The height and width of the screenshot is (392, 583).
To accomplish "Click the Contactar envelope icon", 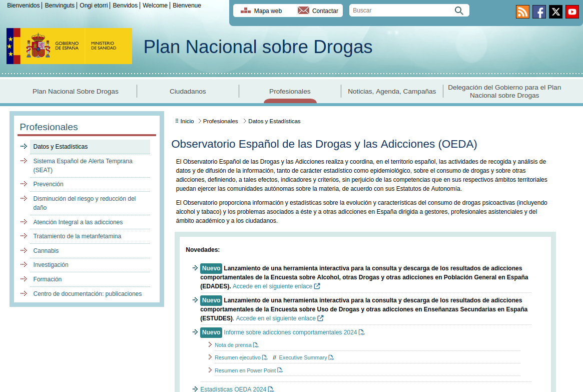I will pyautogui.click(x=303, y=11).
